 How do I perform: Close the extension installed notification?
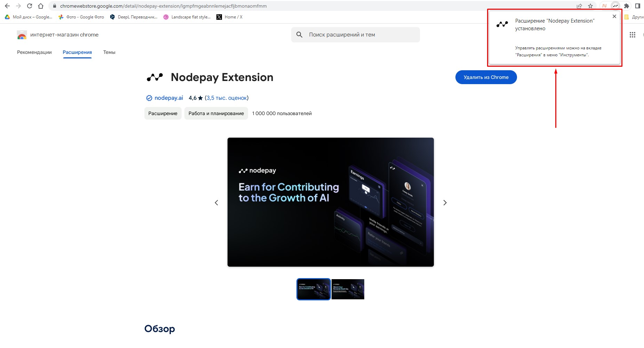point(614,16)
